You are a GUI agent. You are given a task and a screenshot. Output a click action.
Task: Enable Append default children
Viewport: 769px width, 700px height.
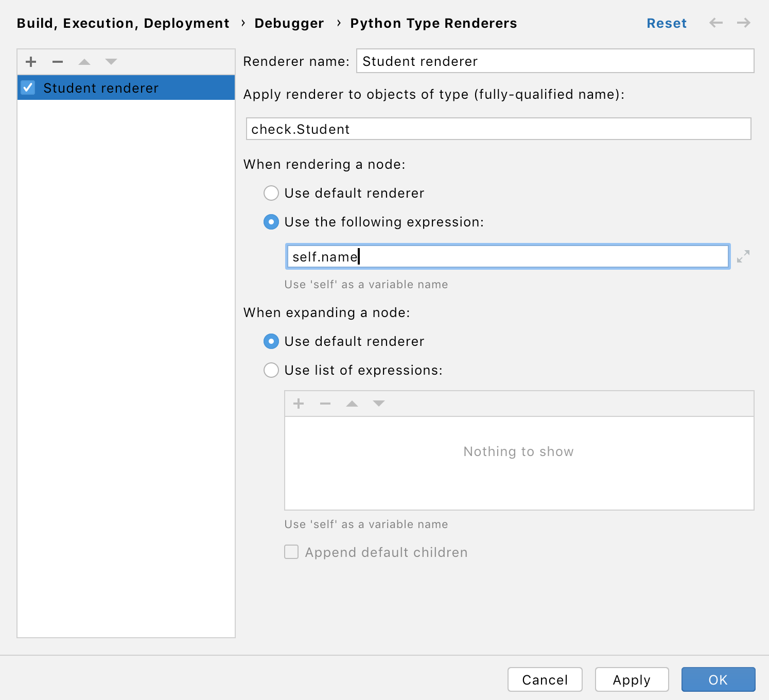(x=291, y=552)
